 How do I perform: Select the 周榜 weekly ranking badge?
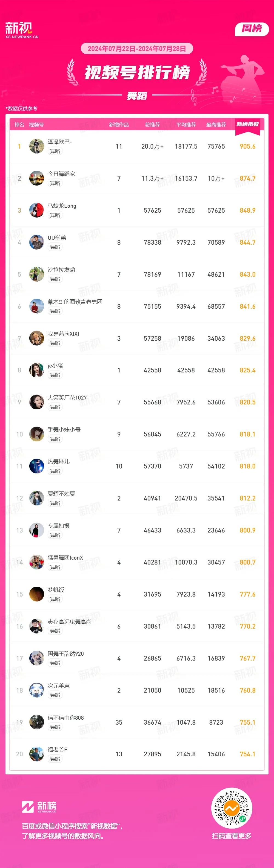[x=252, y=29]
